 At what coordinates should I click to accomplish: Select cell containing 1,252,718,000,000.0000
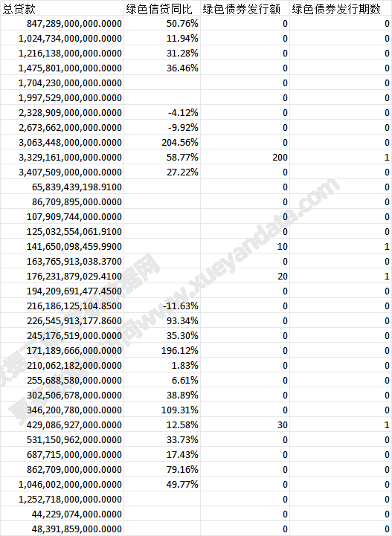62,500
